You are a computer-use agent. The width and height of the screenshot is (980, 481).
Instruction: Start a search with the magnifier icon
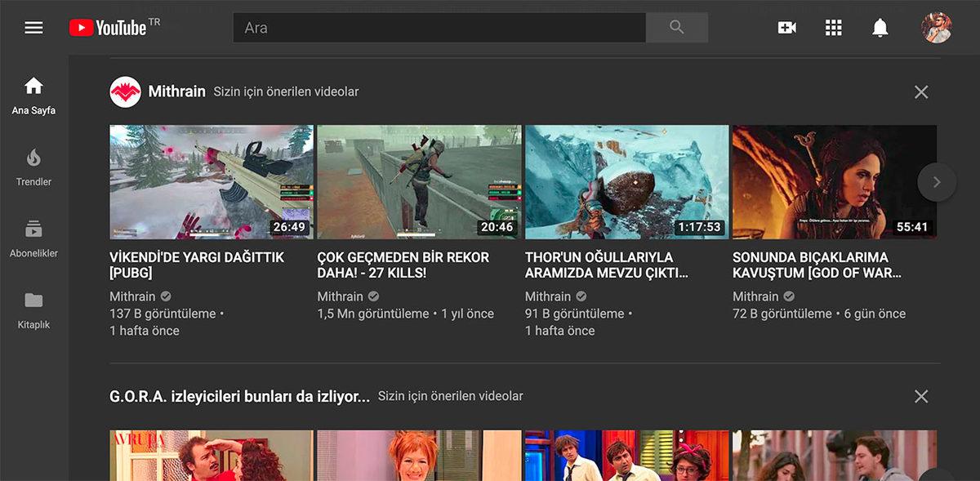[677, 26]
